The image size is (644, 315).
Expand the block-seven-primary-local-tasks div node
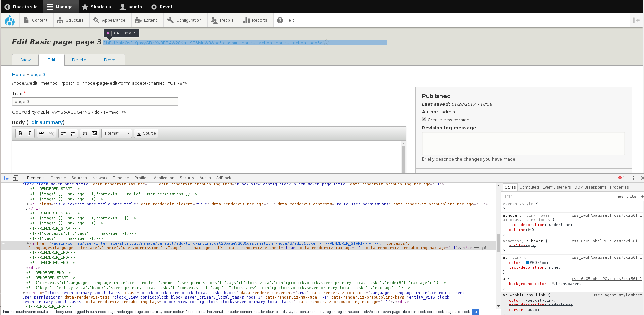coord(24,293)
